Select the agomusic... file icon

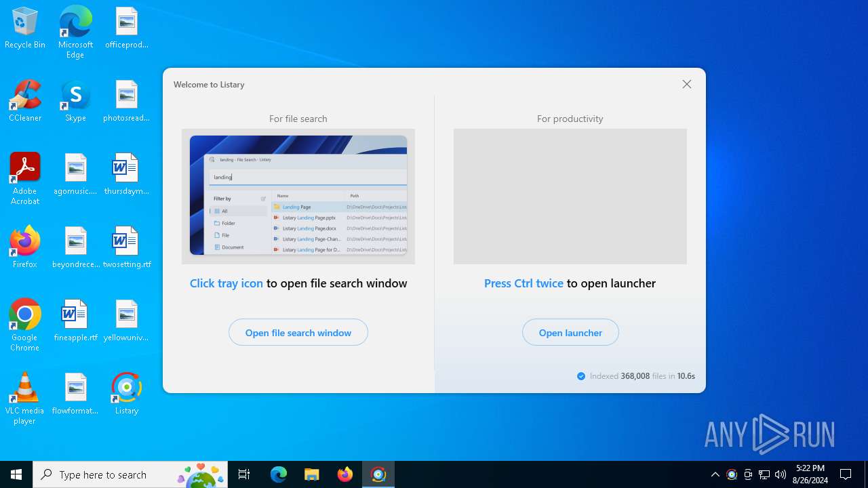pos(75,174)
